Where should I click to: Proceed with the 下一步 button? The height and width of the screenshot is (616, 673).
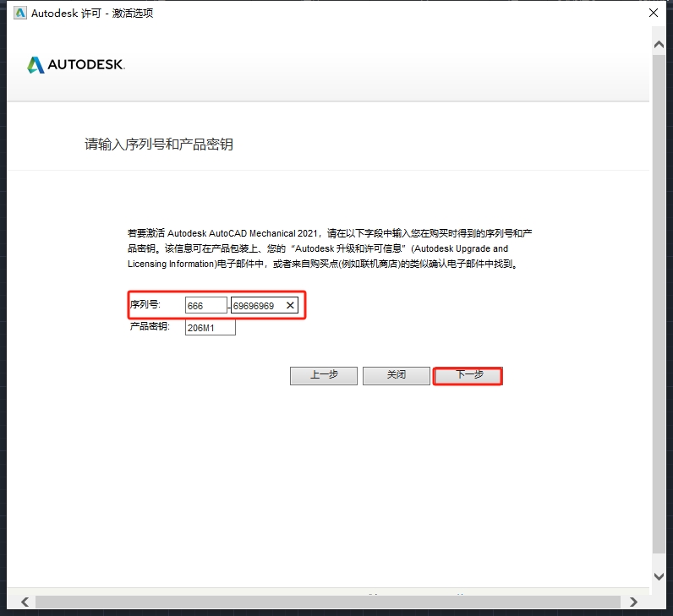tap(468, 376)
